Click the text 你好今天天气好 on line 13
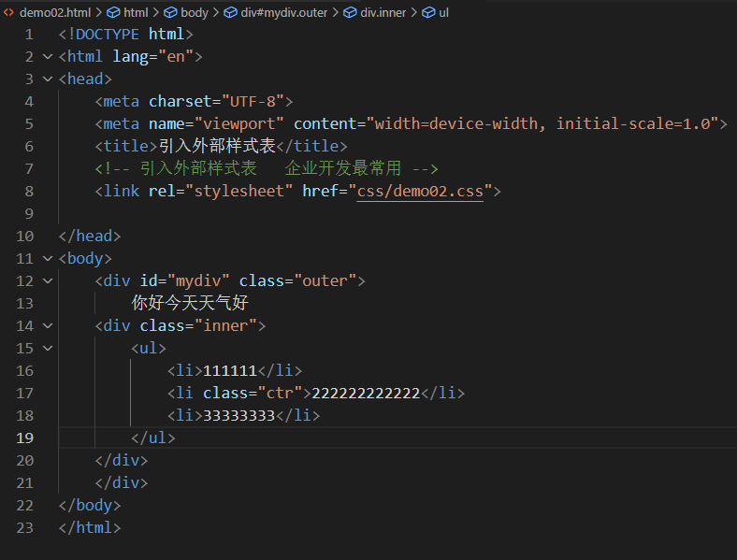737x560 pixels. coord(190,303)
